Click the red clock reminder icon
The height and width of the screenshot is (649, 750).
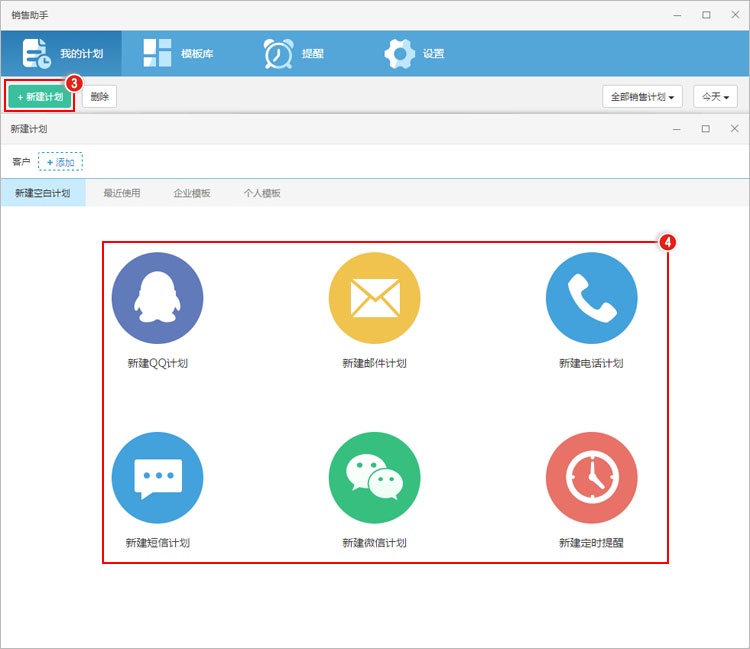pyautogui.click(x=592, y=478)
